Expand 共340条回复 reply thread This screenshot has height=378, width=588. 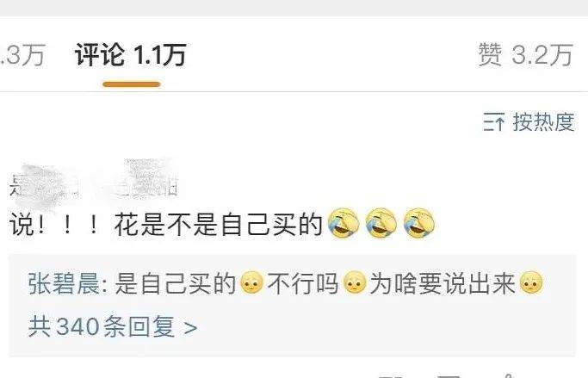(x=113, y=326)
